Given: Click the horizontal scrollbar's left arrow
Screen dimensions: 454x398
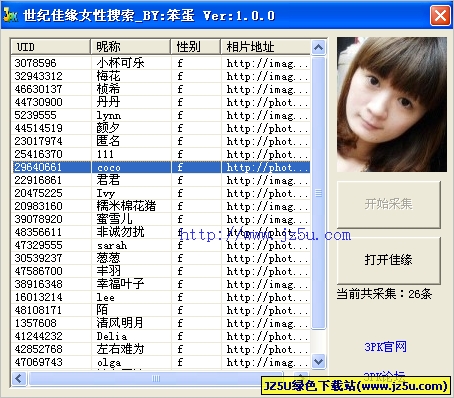Looking at the screenshot, I should tap(19, 379).
